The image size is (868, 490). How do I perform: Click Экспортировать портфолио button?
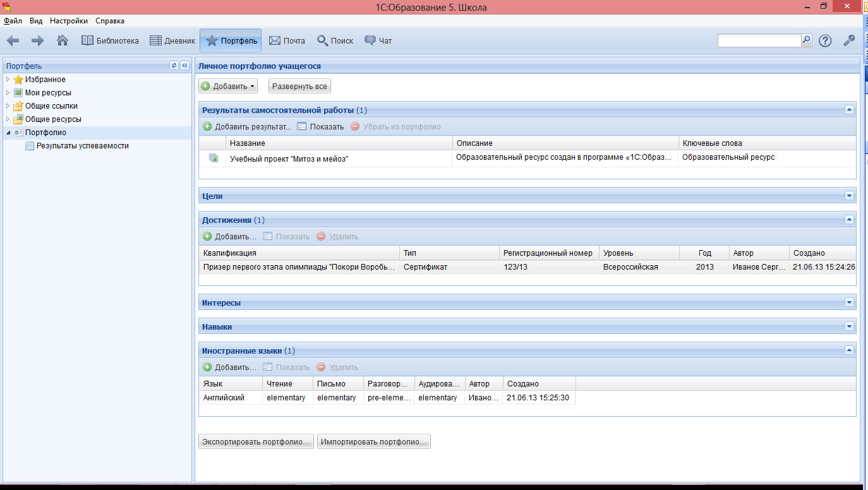[x=256, y=442]
